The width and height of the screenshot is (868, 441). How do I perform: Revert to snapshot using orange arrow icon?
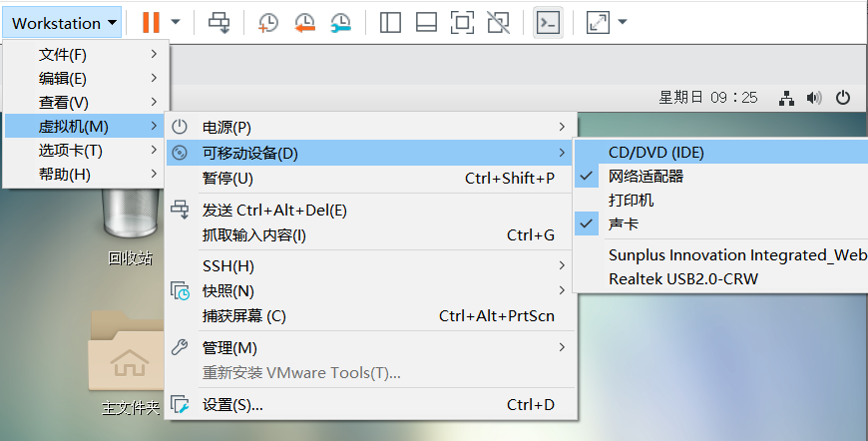coord(304,23)
